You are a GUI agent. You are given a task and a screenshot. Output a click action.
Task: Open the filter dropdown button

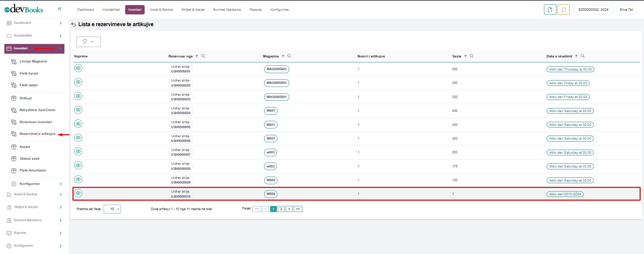click(x=88, y=42)
